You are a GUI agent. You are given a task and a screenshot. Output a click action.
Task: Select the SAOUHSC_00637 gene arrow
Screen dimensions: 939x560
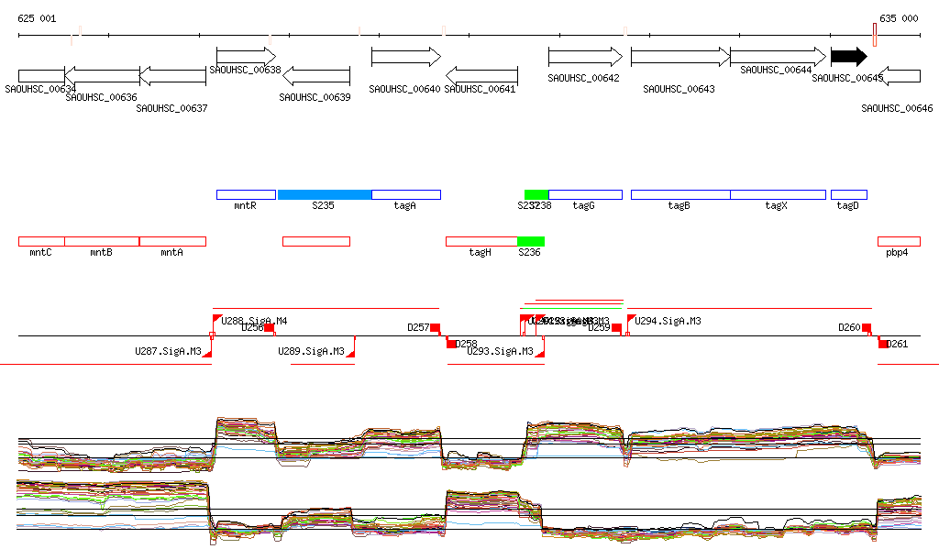click(x=172, y=76)
